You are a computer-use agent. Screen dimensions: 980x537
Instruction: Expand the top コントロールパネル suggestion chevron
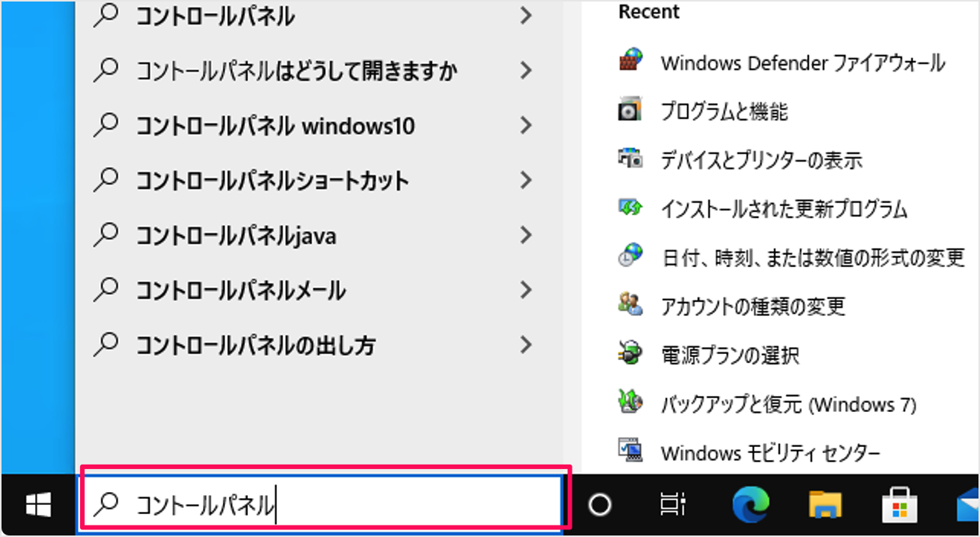[525, 15]
